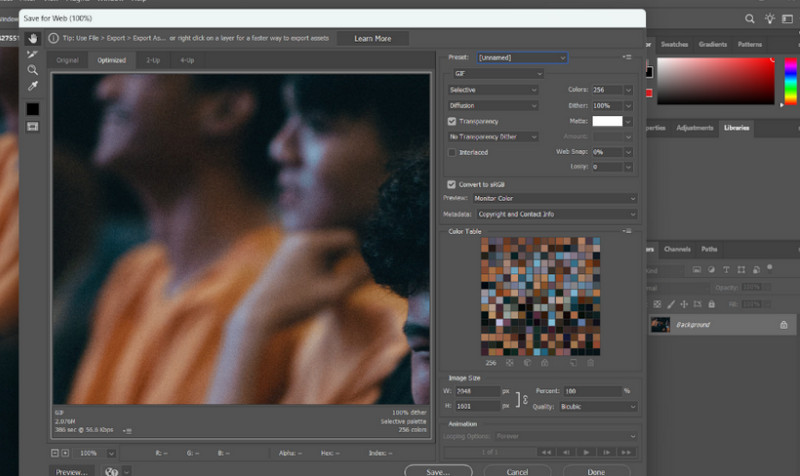Switch to the Swatches panel tab
This screenshot has width=800, height=476.
click(674, 44)
